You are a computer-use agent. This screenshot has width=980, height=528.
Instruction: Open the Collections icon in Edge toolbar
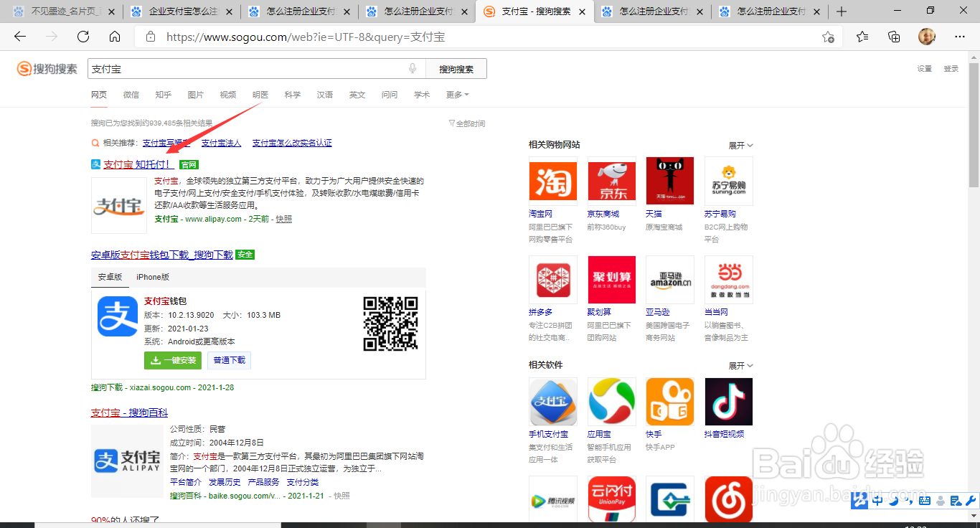[894, 37]
